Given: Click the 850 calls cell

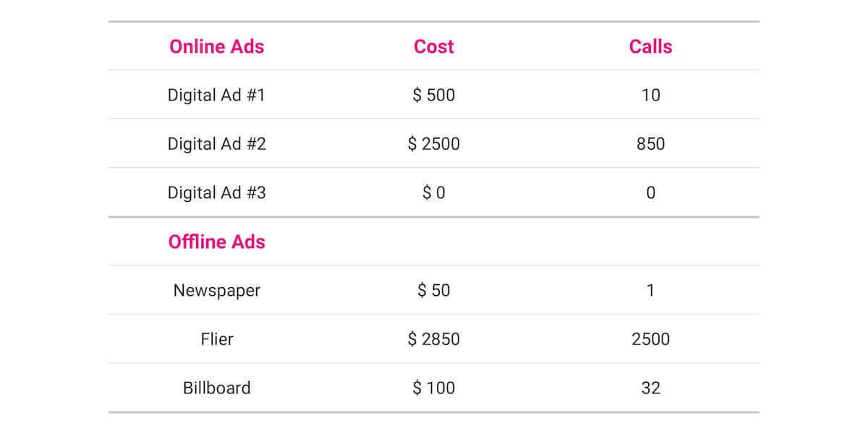Looking at the screenshot, I should [x=650, y=144].
